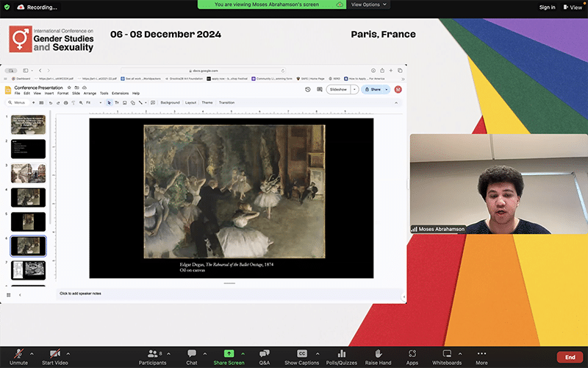Screen dimensions: 588x368
Task: Collapse the Slides toolbar with up chevron
Action: point(396,102)
